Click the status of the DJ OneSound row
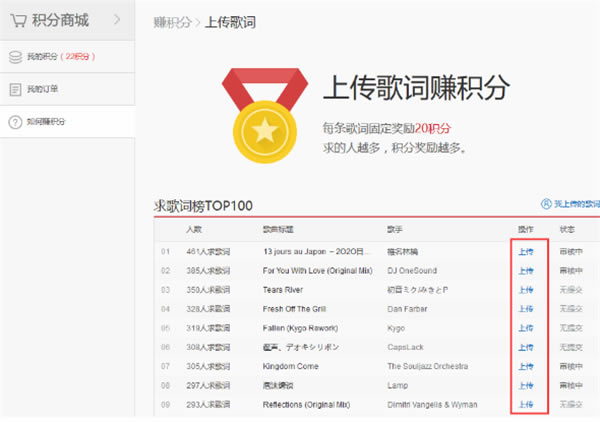Viewport: 600px width, 422px height. [x=571, y=271]
